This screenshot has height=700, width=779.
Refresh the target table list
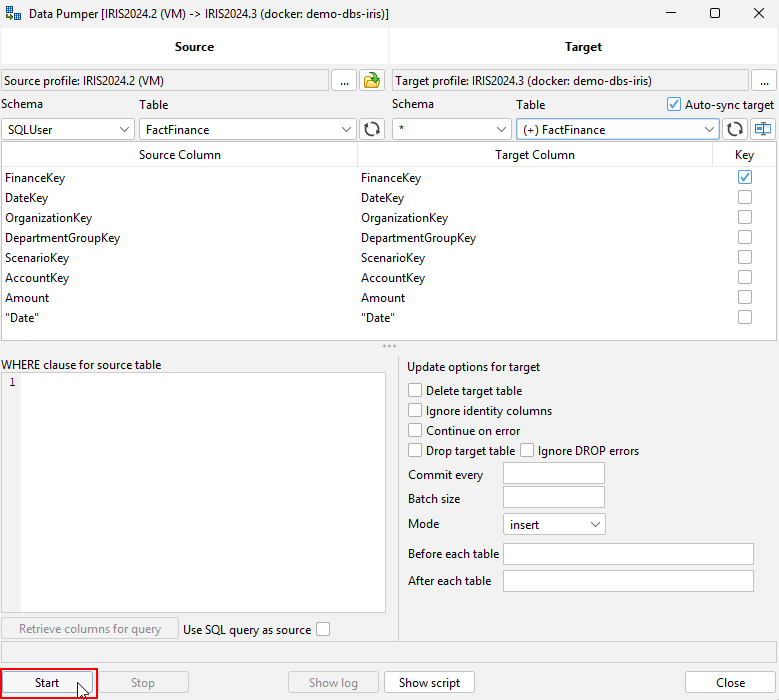point(735,130)
